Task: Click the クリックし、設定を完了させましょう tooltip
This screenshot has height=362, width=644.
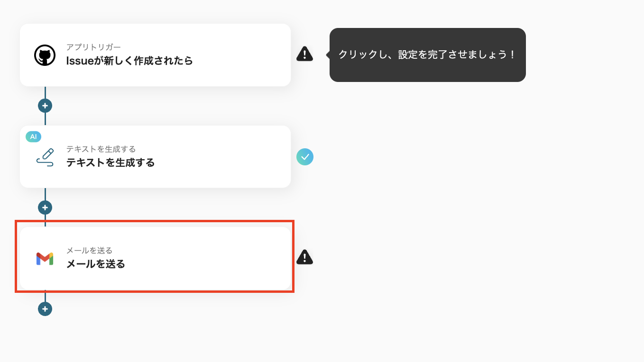Action: pos(427,55)
